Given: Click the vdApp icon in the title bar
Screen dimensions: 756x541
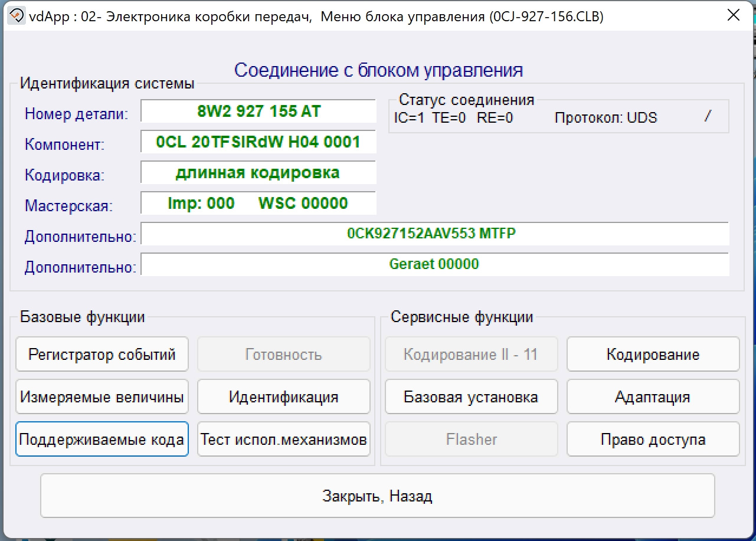Looking at the screenshot, I should 17,15.
